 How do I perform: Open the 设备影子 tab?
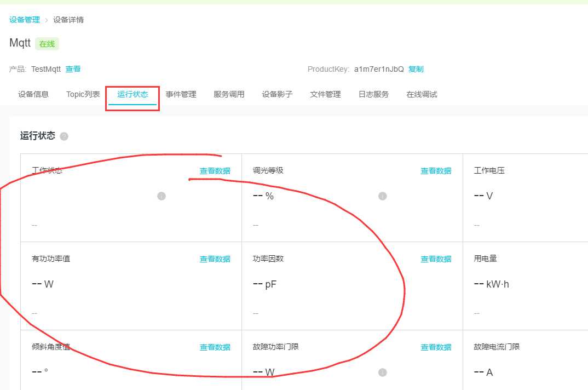[x=277, y=94]
